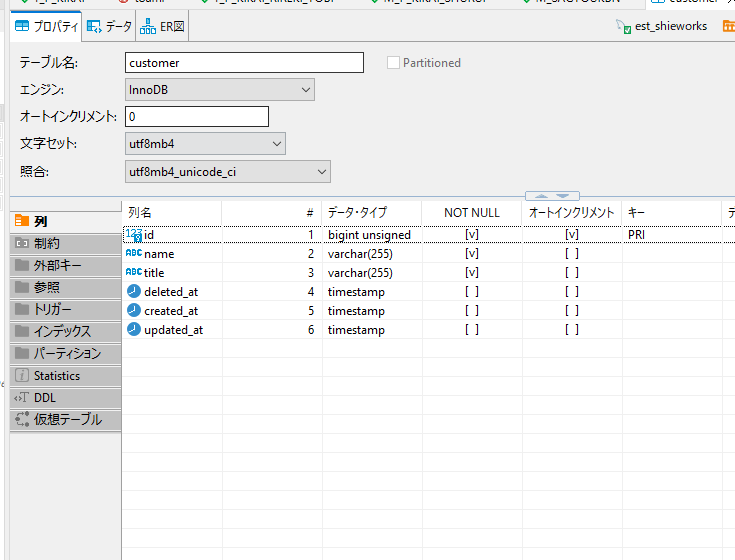
Task: Click the 制約 constraint icon
Action: pos(22,243)
